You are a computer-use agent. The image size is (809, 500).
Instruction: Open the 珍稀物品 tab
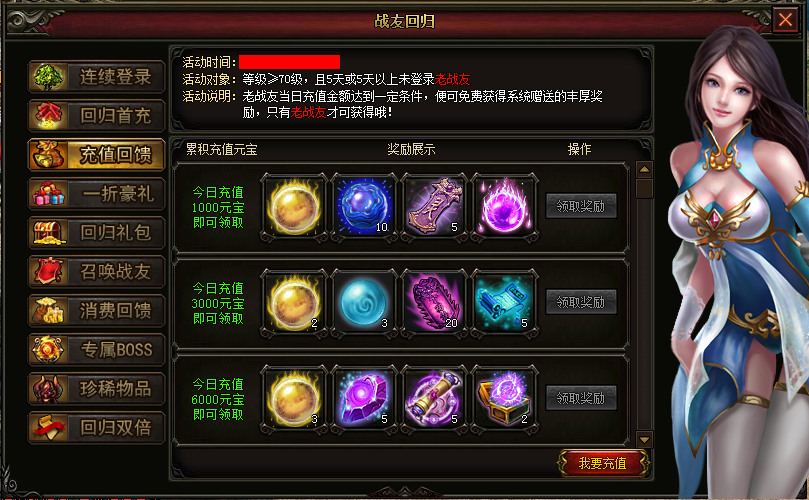(x=96, y=389)
